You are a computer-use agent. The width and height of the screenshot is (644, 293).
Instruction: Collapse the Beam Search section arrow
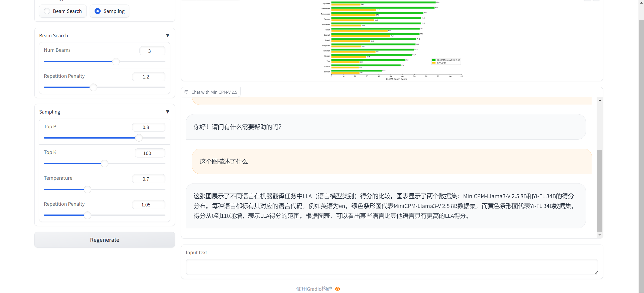167,36
